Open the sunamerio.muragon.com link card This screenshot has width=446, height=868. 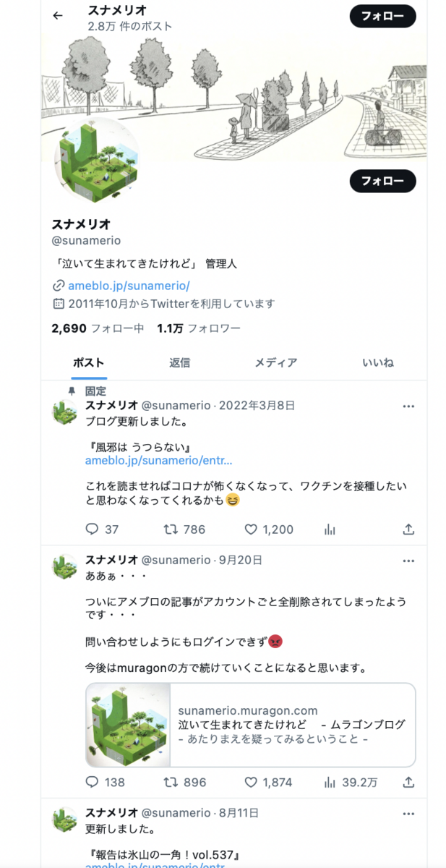(250, 725)
